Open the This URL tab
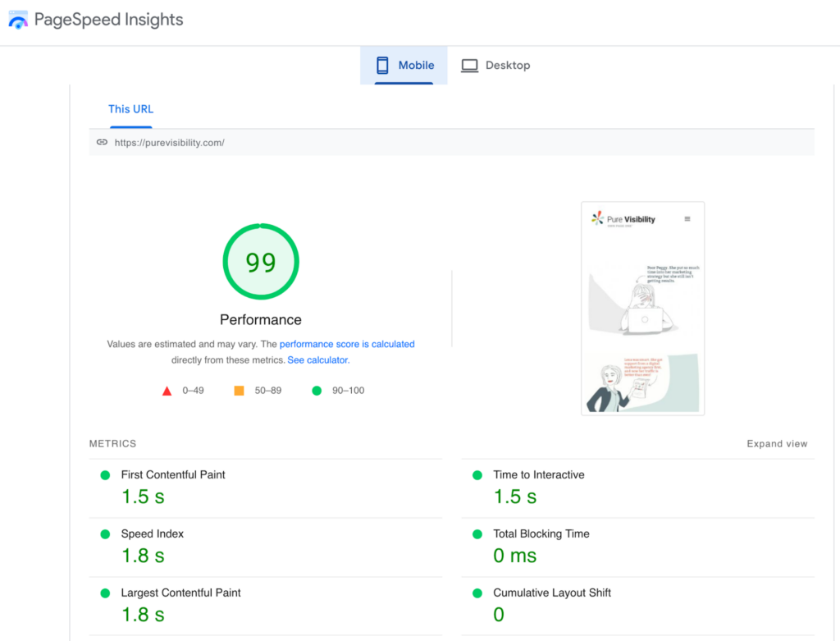This screenshot has width=840, height=641. 130,109
